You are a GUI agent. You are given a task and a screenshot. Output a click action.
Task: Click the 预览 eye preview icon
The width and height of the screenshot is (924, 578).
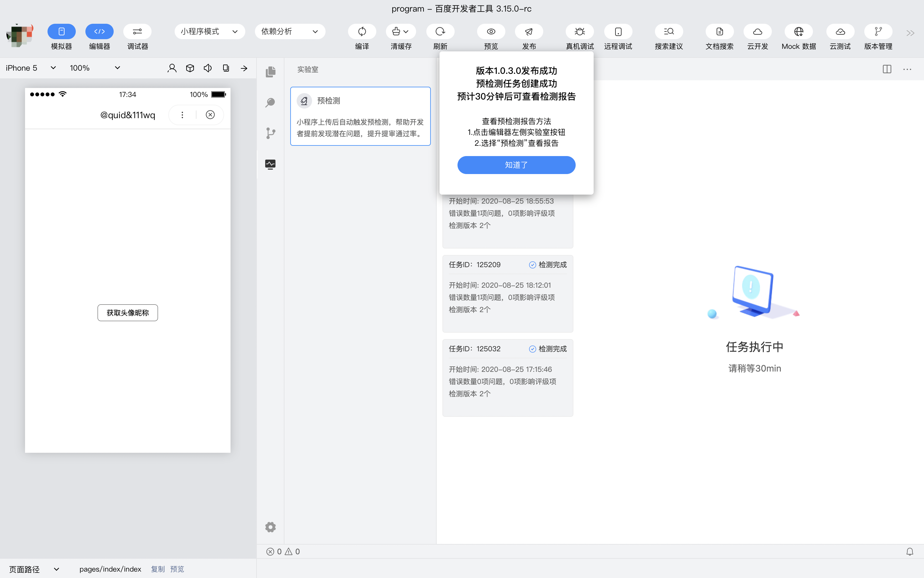tap(491, 31)
